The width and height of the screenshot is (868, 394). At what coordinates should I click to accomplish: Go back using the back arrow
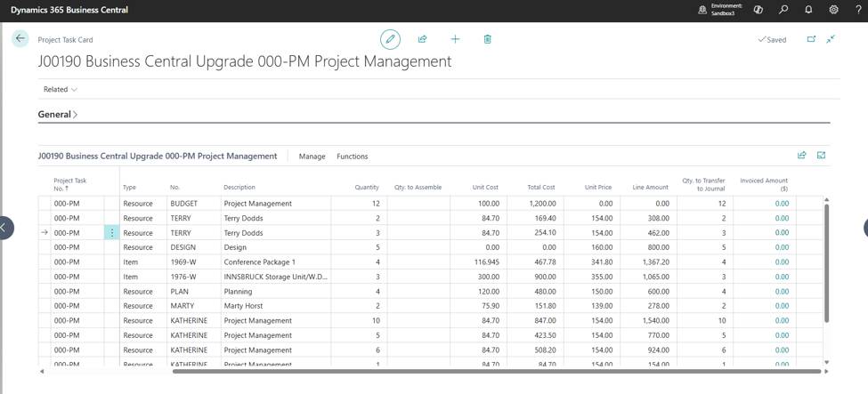point(20,38)
